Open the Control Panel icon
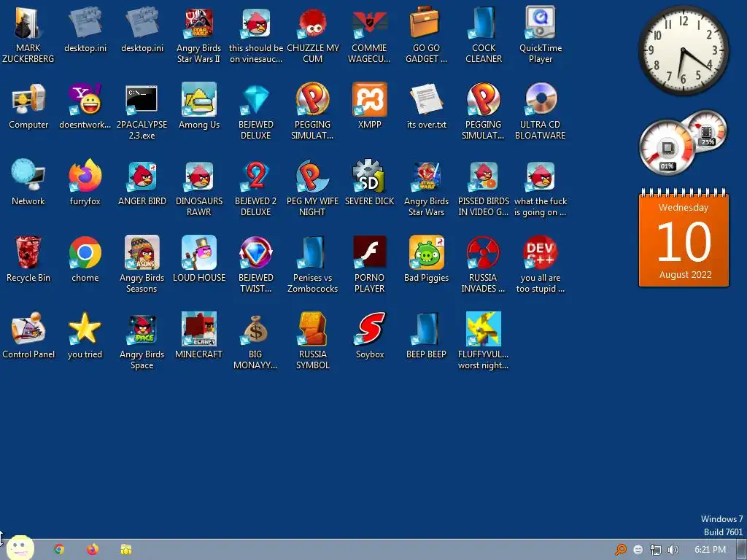 tap(28, 335)
